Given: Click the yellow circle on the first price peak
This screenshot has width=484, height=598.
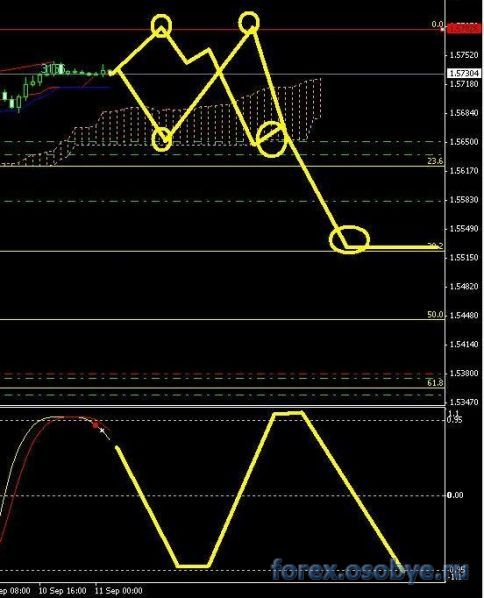Looking at the screenshot, I should [161, 26].
